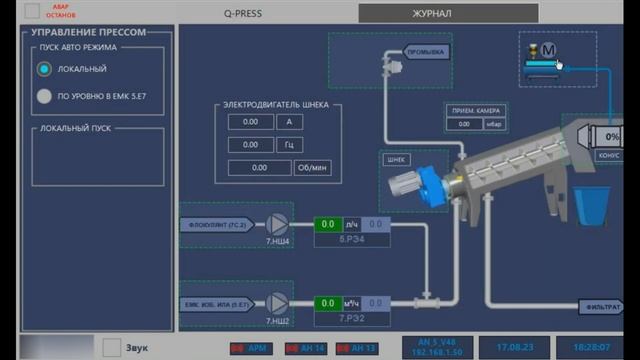Click the 7.НШ2 sludge pump icon

point(278,303)
